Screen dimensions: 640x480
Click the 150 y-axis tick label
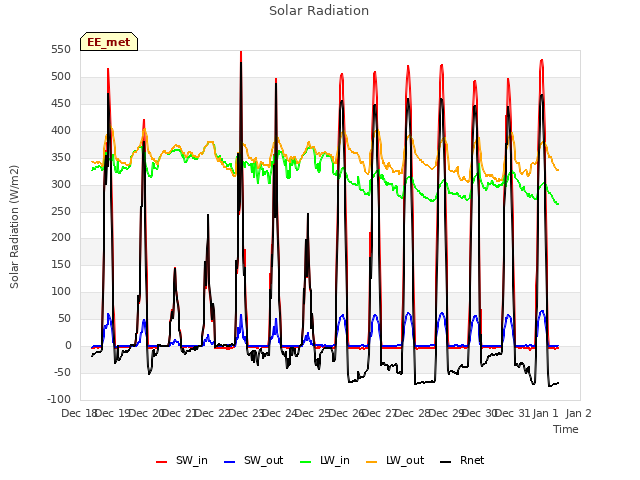61,264
